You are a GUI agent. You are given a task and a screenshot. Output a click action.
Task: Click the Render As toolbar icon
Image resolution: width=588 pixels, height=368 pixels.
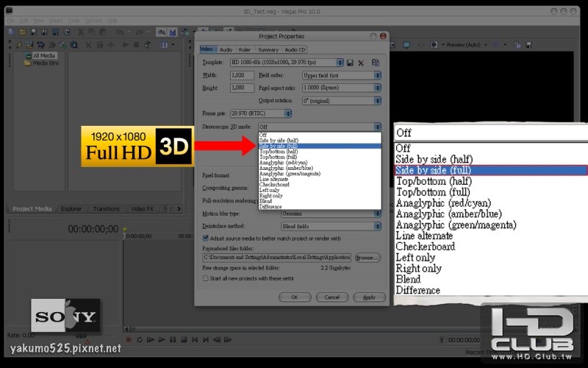click(x=56, y=32)
